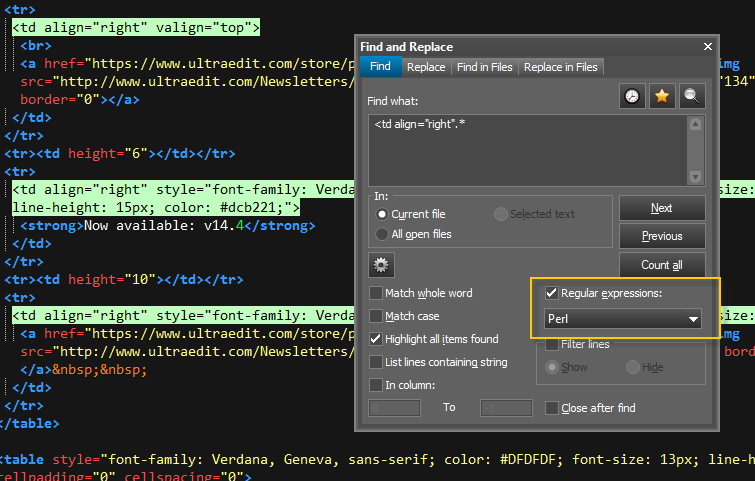Click highlighted 'valign="top"' line in editor
This screenshot has height=481, width=755.
point(136,27)
